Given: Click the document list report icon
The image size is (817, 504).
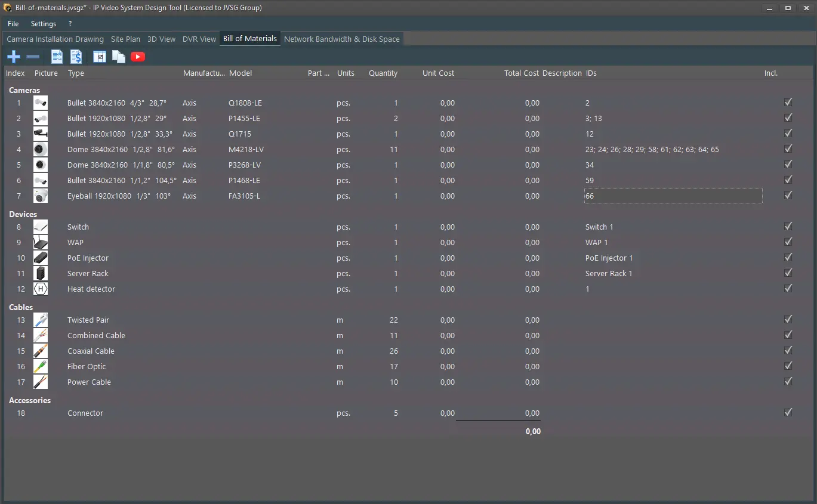Looking at the screenshot, I should coord(57,57).
